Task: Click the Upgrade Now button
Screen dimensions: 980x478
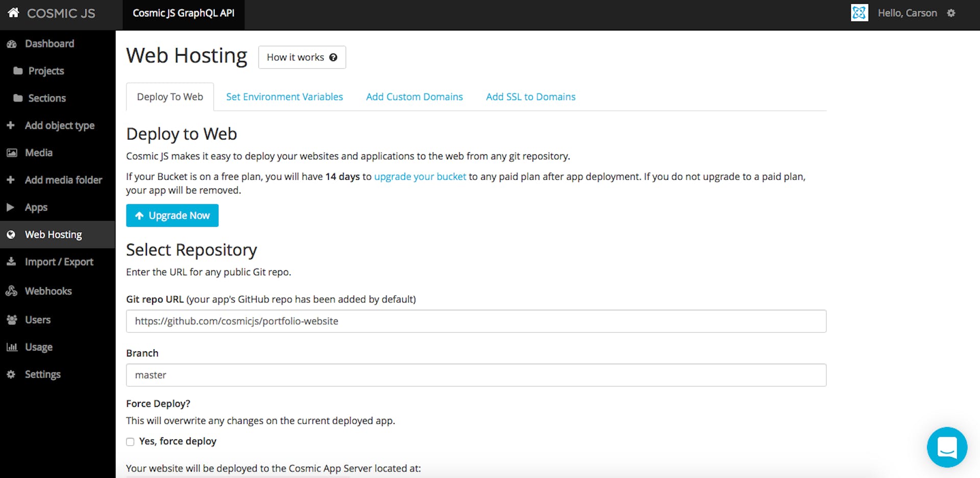Action: point(172,215)
